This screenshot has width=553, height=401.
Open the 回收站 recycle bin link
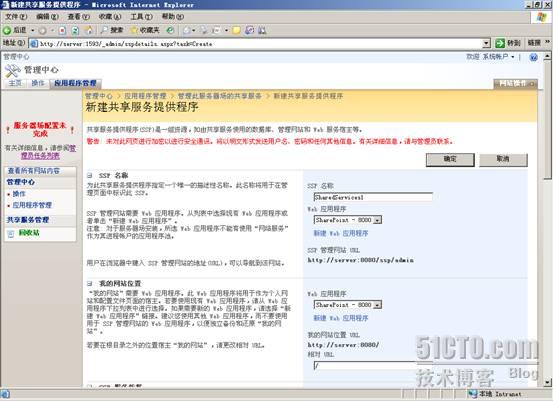pos(29,233)
